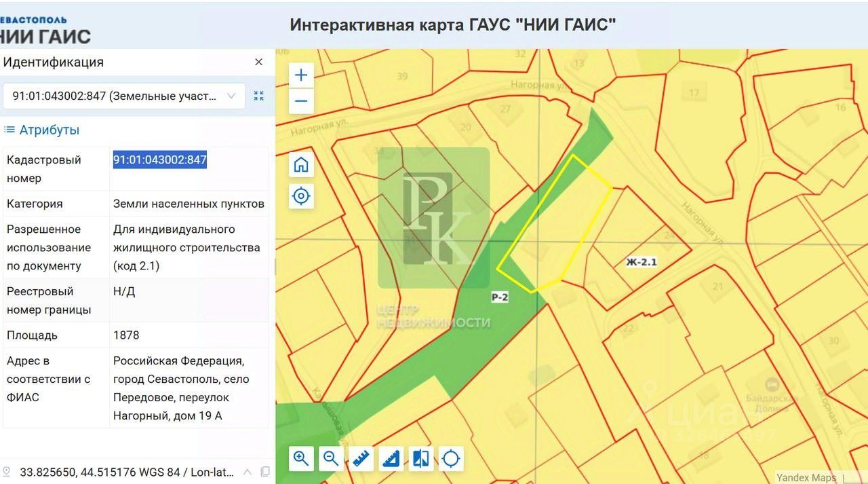Click the highlighted cadastral number value
This screenshot has height=484, width=868.
160,160
